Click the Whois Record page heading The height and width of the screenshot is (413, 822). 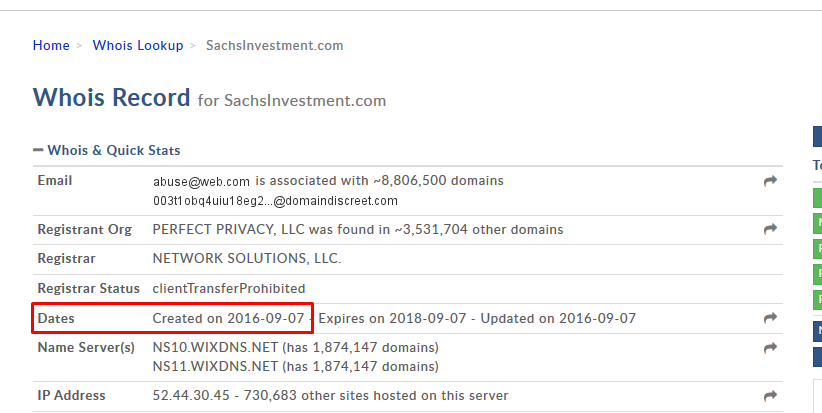tap(111, 97)
